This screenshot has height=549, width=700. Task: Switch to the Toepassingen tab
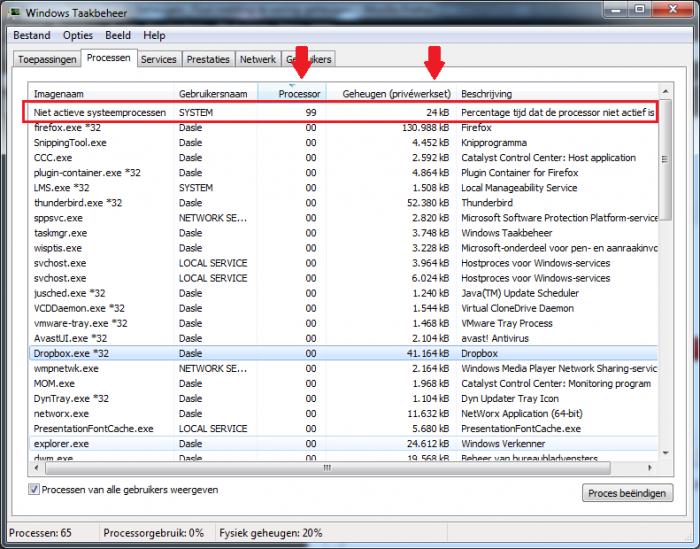pyautogui.click(x=46, y=60)
